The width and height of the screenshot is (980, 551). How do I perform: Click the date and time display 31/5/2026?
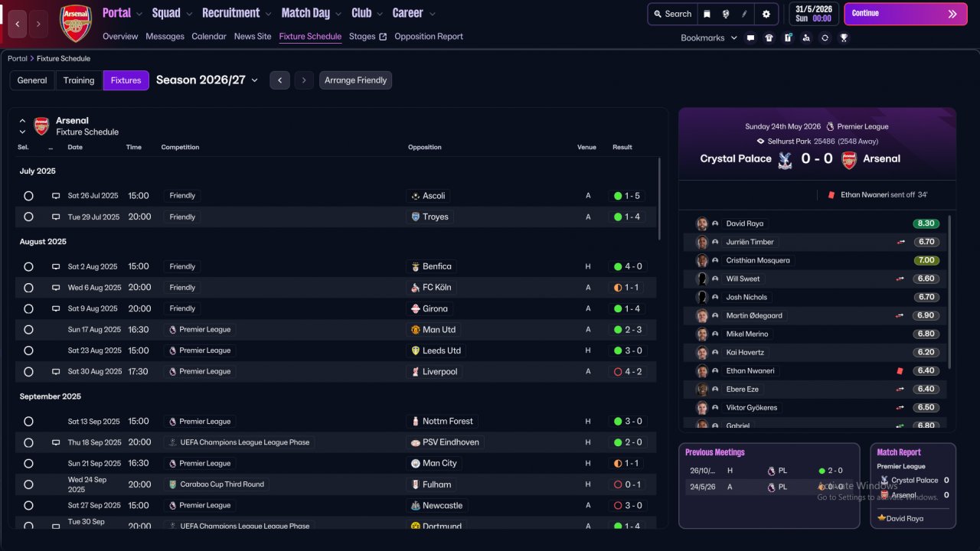812,14
